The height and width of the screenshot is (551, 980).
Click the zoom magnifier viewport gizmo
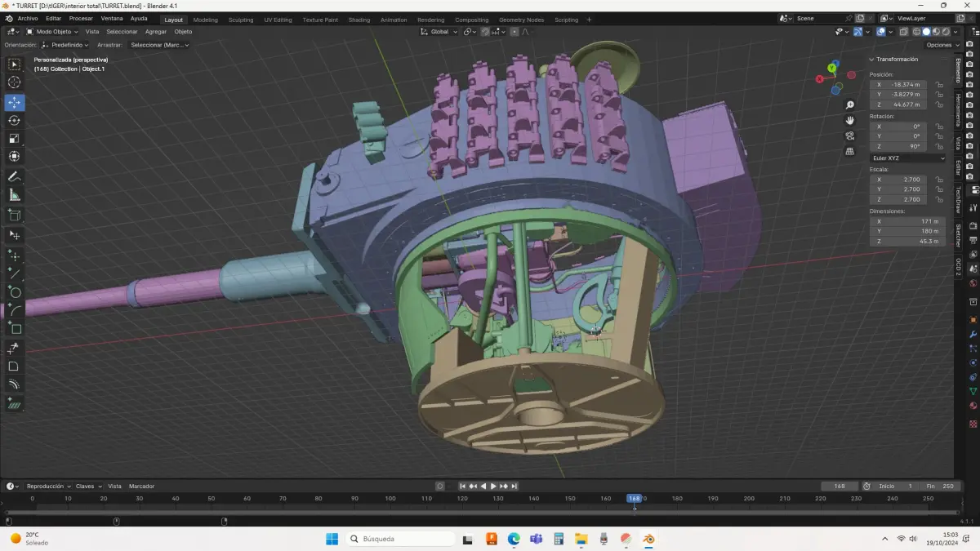tap(850, 104)
